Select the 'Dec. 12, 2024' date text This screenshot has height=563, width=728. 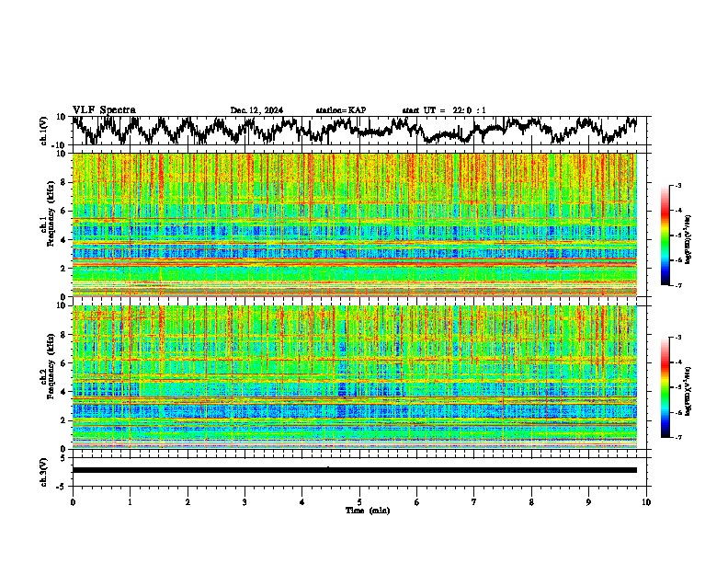point(256,110)
